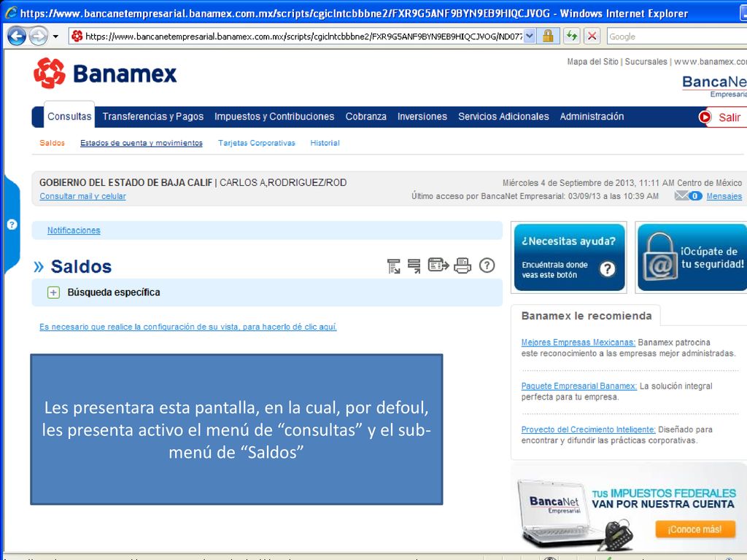Open Estados de cuenta y movimientos
This screenshot has height=560, width=747.
pyautogui.click(x=142, y=143)
